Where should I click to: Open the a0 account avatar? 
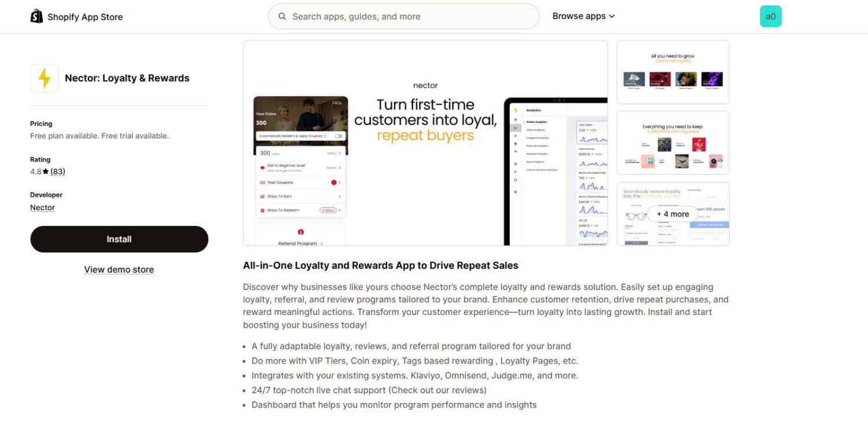770,16
